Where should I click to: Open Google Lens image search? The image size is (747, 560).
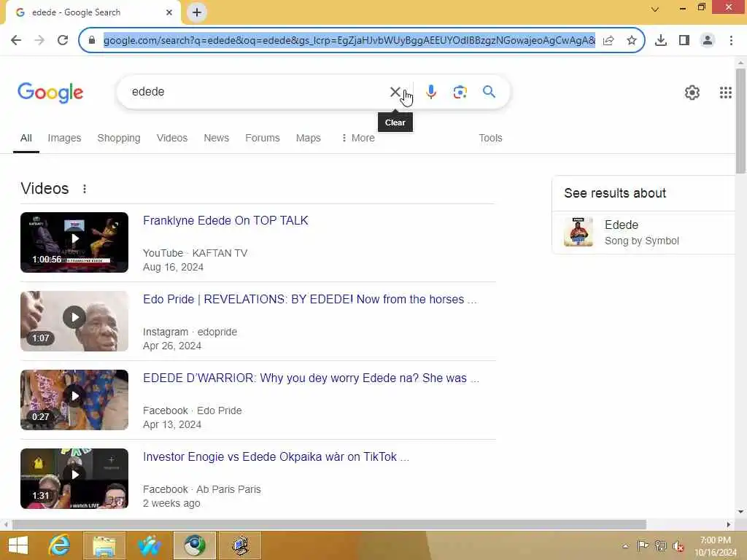point(460,92)
